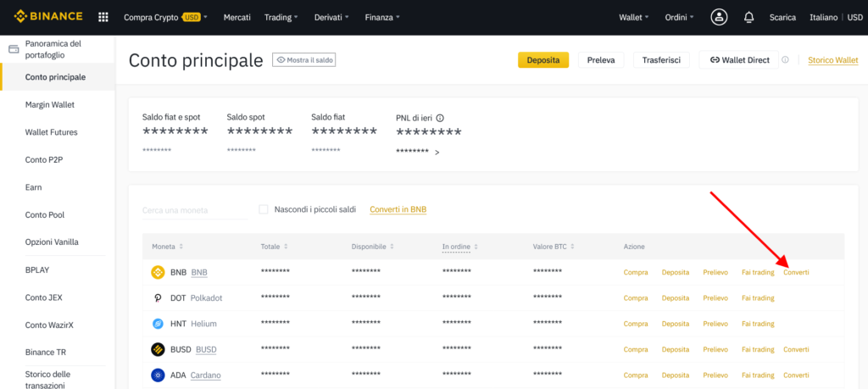
Task: Sort by Disponibile column arrows
Action: [x=392, y=247]
